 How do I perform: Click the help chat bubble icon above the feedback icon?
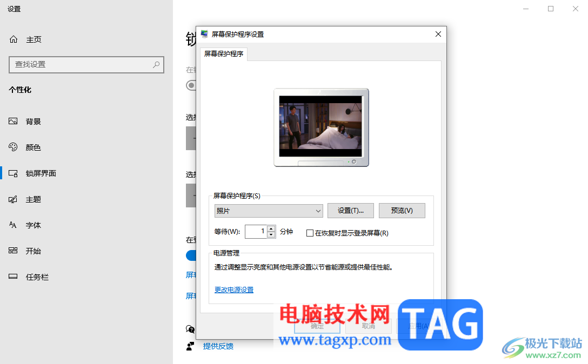pos(190,329)
